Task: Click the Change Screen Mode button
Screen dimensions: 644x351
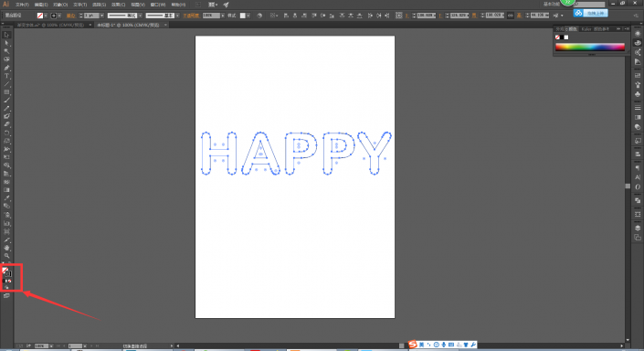Action: click(x=6, y=295)
